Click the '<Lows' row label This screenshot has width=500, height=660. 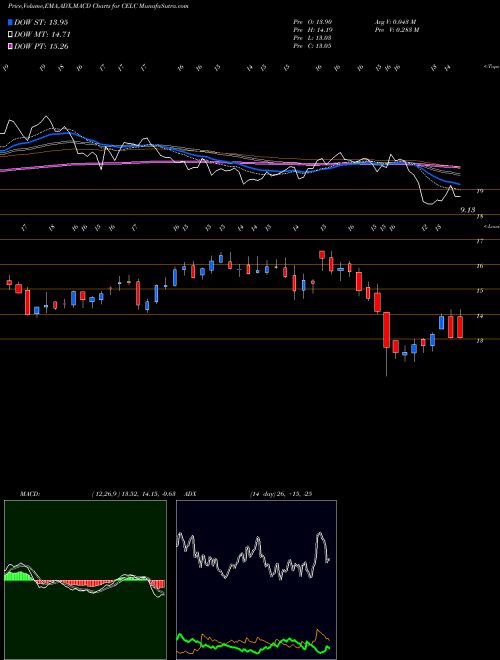pyautogui.click(x=491, y=226)
